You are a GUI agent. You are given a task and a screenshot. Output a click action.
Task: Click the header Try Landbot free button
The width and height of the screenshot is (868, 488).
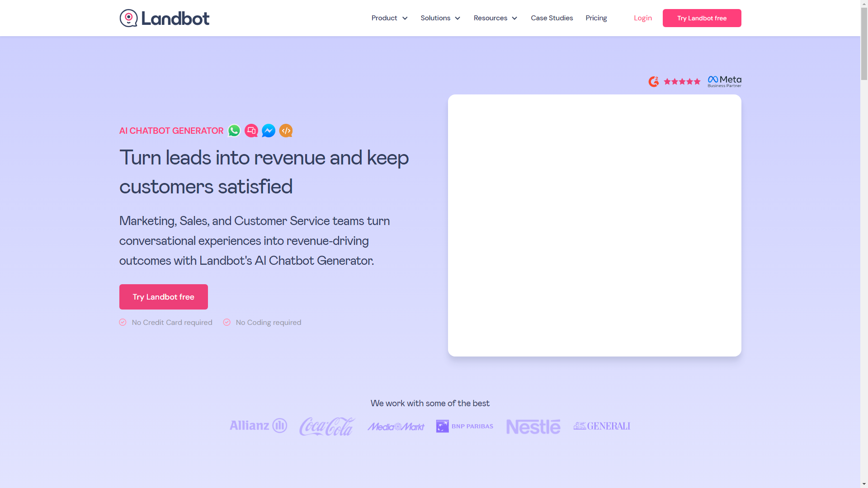(x=702, y=18)
